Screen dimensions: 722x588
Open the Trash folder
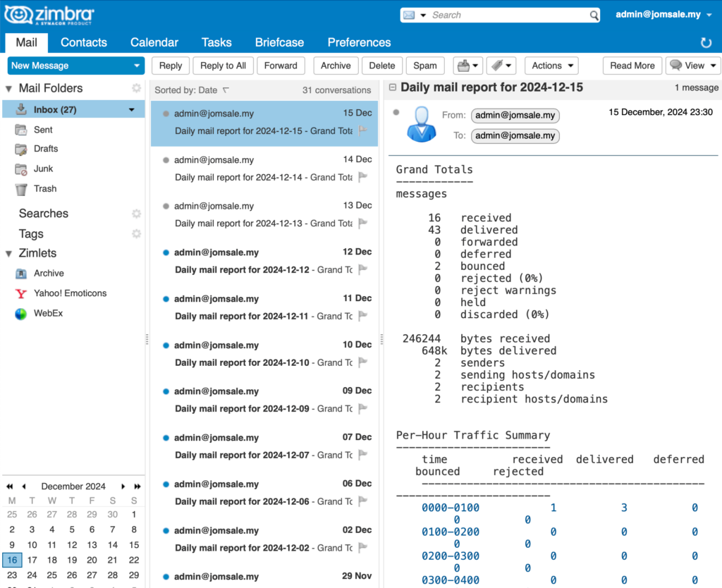coord(45,189)
